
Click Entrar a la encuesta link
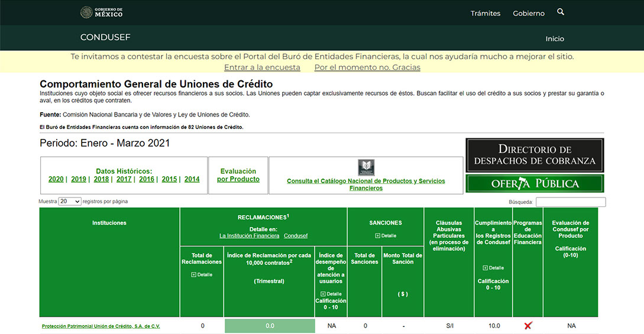click(x=262, y=67)
